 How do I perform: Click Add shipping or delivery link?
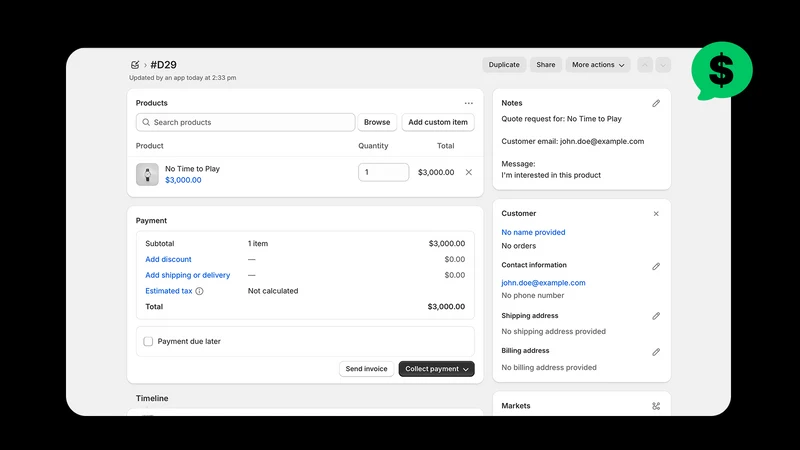click(188, 275)
